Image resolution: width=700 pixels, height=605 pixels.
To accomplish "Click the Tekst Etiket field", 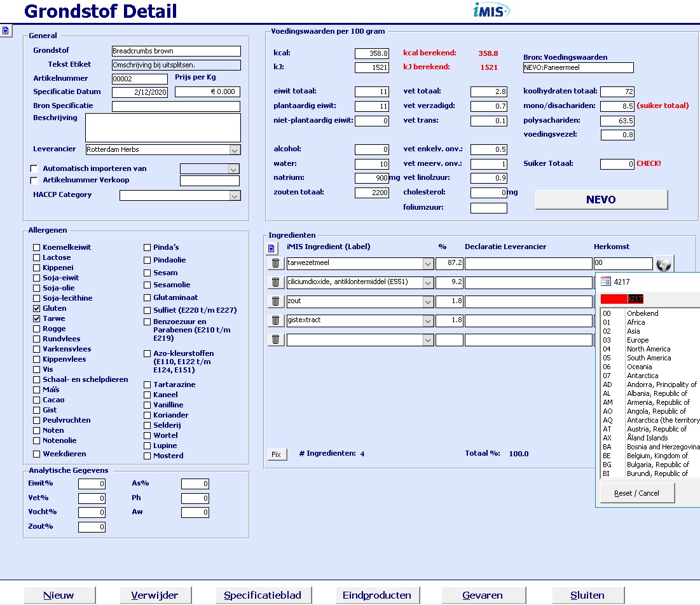I will [176, 65].
